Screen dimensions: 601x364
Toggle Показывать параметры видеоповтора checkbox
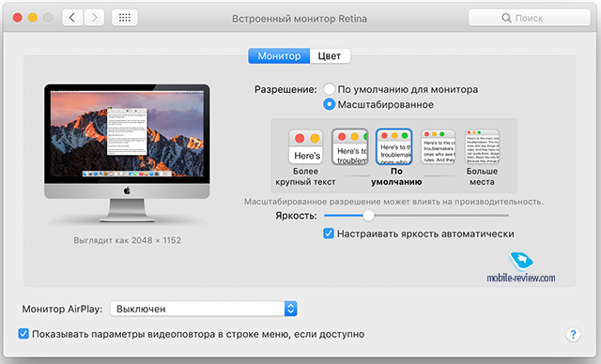pyautogui.click(x=23, y=334)
